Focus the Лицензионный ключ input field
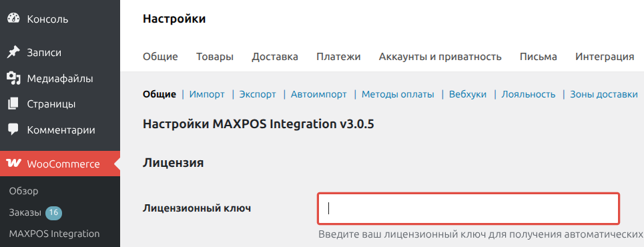The image size is (644, 247). [x=468, y=209]
